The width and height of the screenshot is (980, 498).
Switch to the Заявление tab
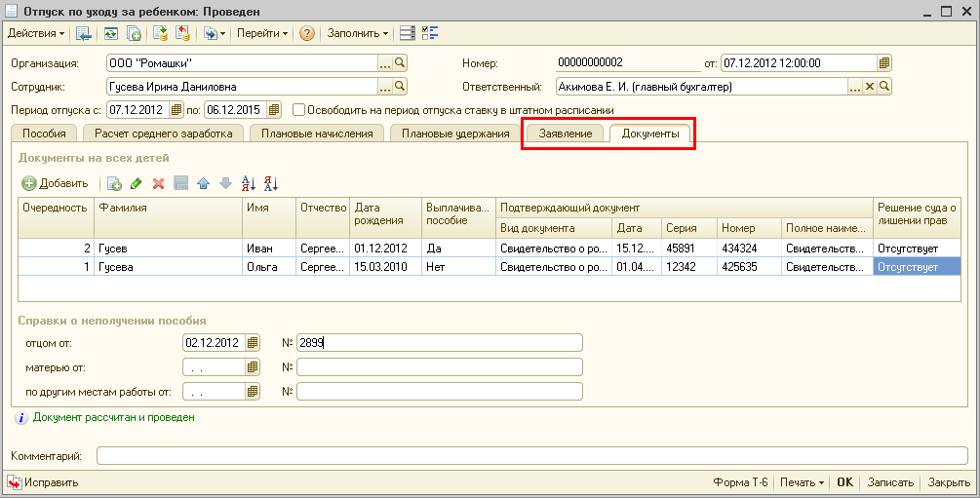(x=565, y=134)
